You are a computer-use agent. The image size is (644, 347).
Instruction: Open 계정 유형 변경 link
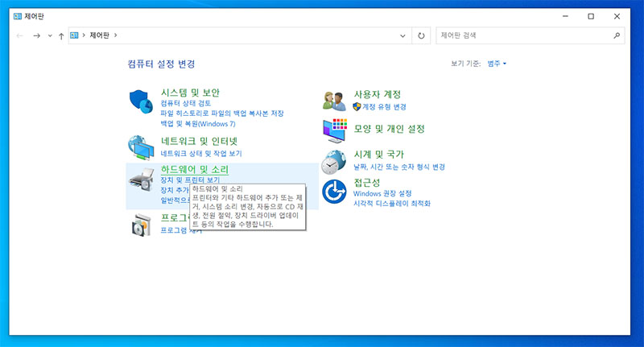click(x=384, y=107)
